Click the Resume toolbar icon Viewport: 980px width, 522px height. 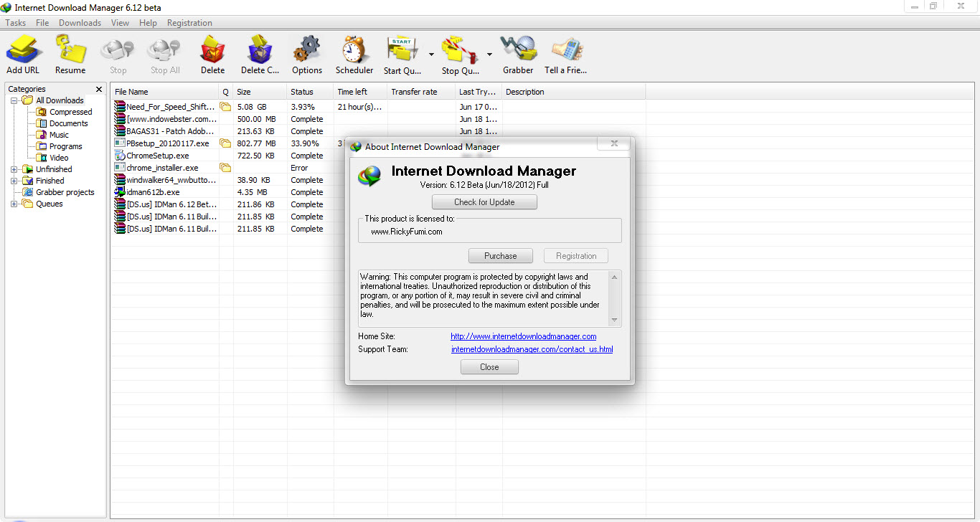[70, 49]
